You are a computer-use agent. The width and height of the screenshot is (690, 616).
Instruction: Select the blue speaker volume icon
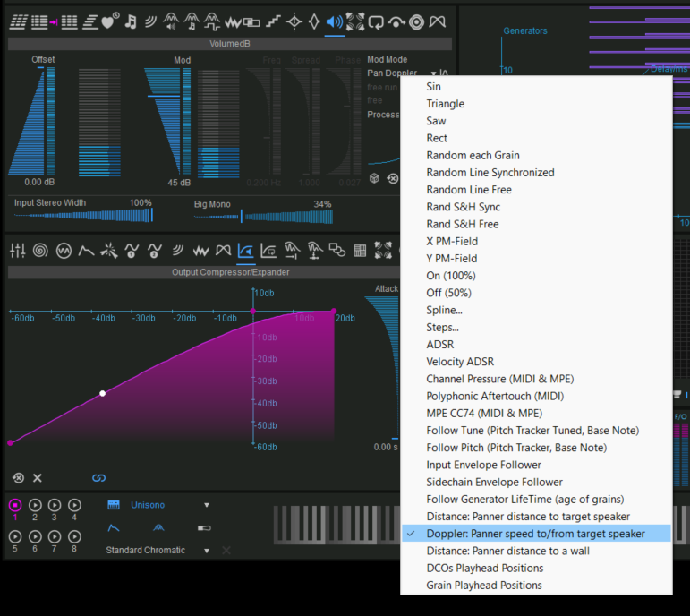(x=335, y=21)
